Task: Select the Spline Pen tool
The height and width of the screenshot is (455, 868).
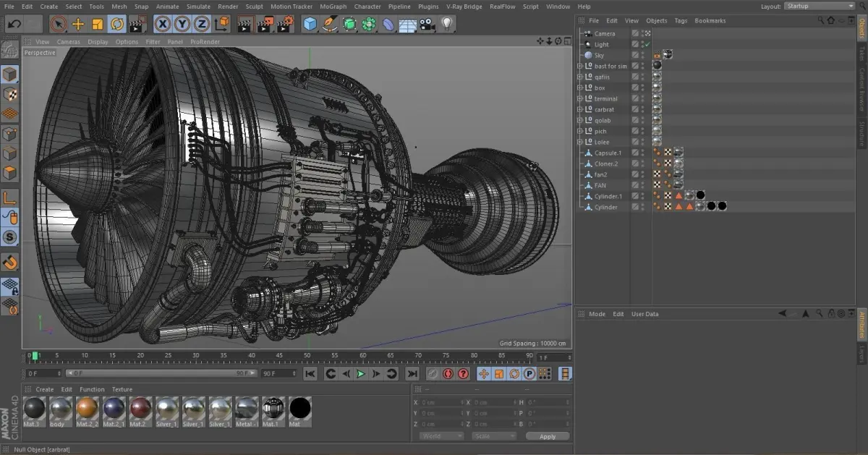Action: pos(330,25)
